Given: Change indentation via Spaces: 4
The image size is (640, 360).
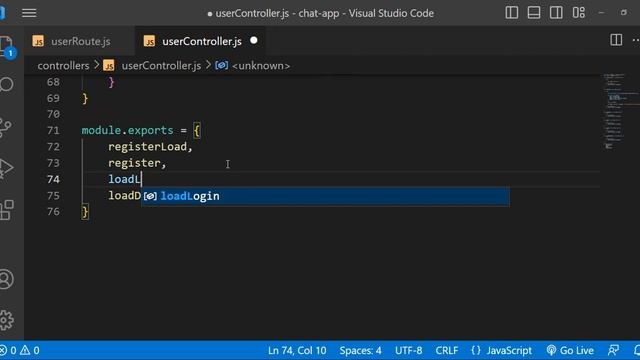Looking at the screenshot, I should click(360, 351).
